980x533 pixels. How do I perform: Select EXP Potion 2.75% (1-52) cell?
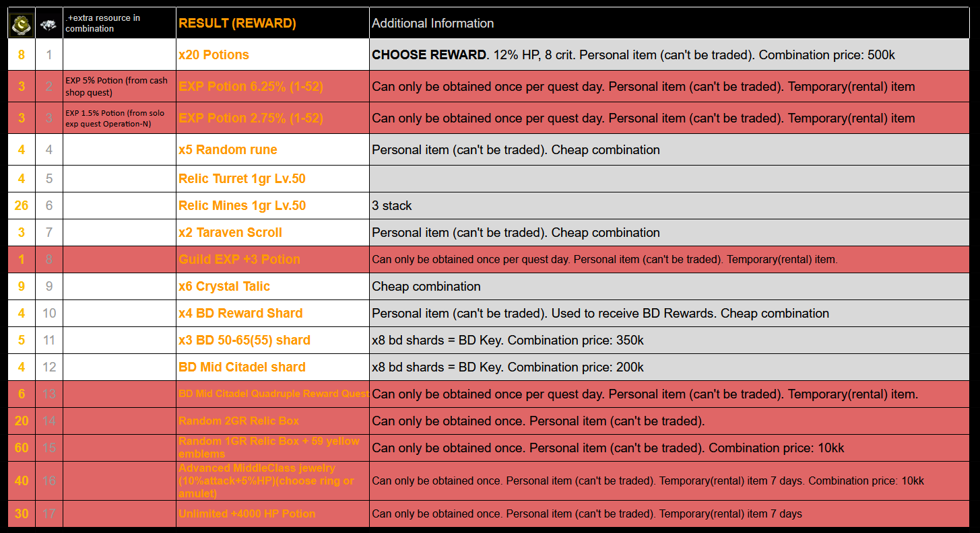pyautogui.click(x=251, y=118)
